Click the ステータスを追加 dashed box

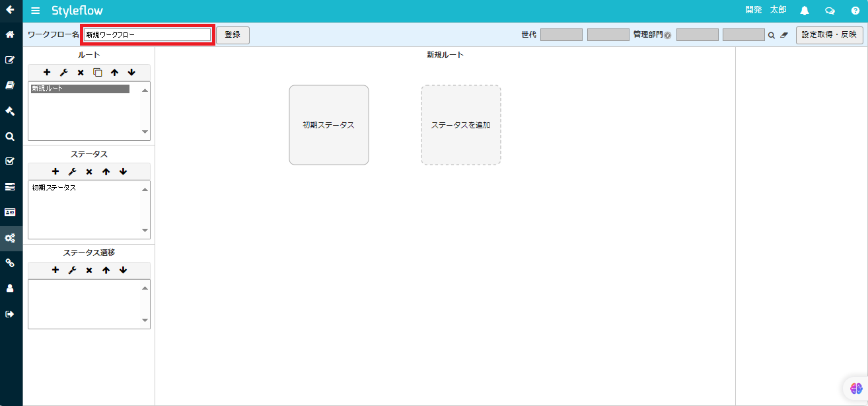461,125
